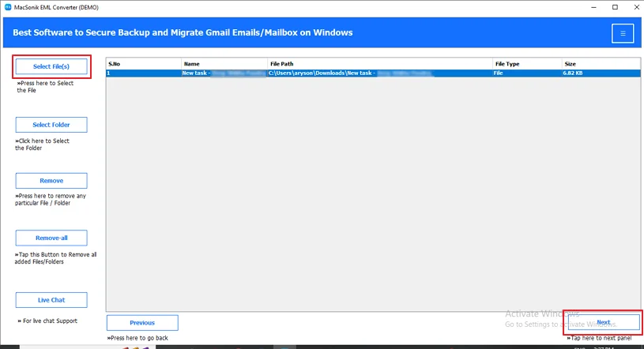Click serial number 1 cell
The height and width of the screenshot is (349, 644).
pos(143,73)
